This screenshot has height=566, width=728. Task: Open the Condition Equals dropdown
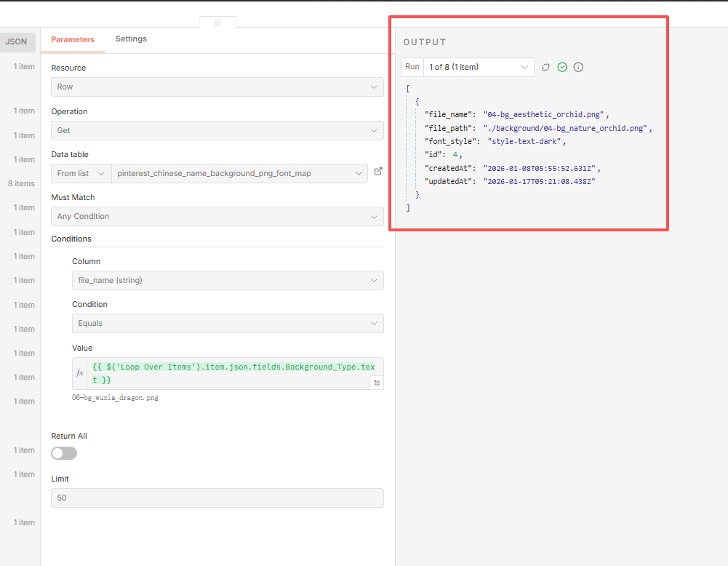[227, 323]
